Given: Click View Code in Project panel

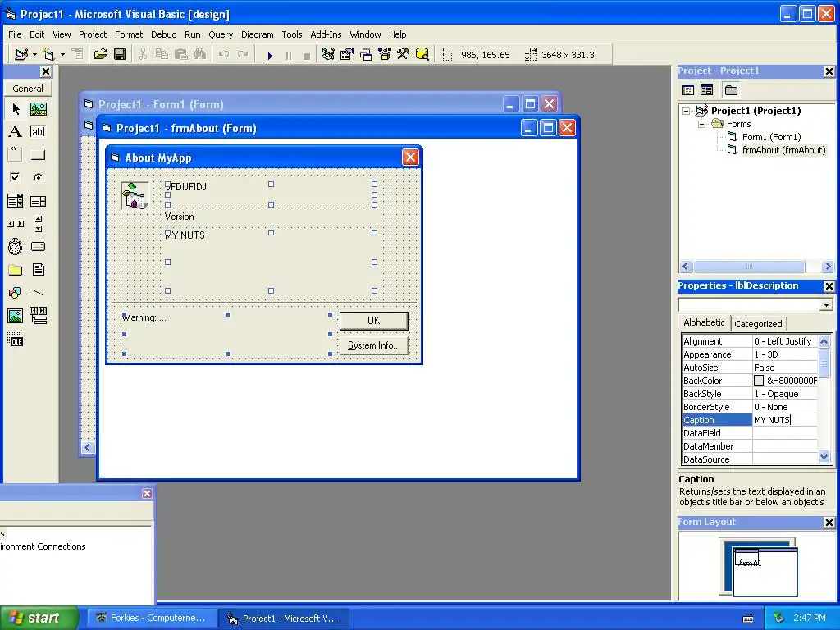Looking at the screenshot, I should [688, 90].
